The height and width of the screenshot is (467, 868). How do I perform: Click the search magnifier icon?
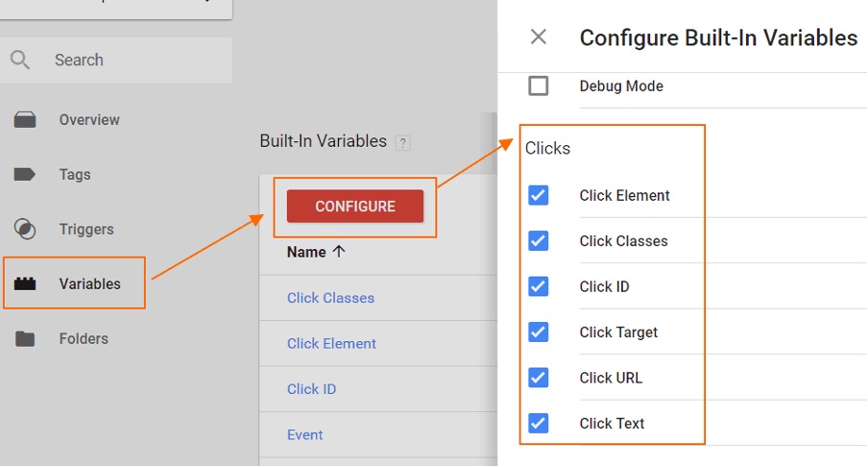20,60
